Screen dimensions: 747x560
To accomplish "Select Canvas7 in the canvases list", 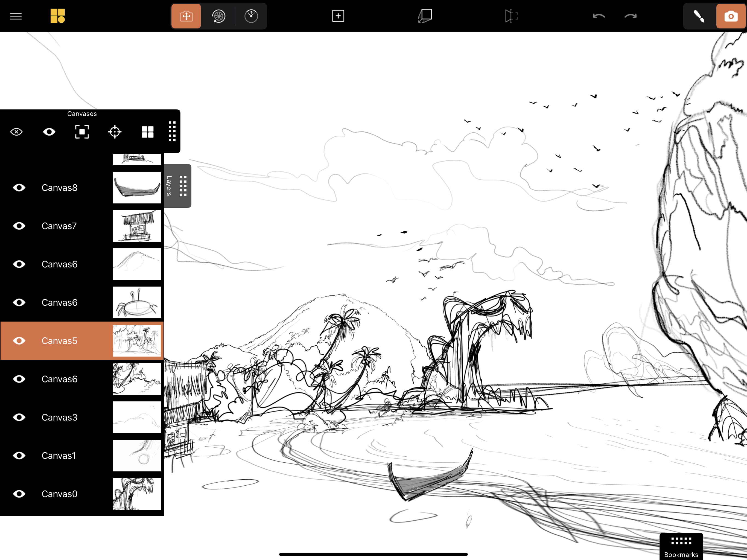I will pos(59,226).
